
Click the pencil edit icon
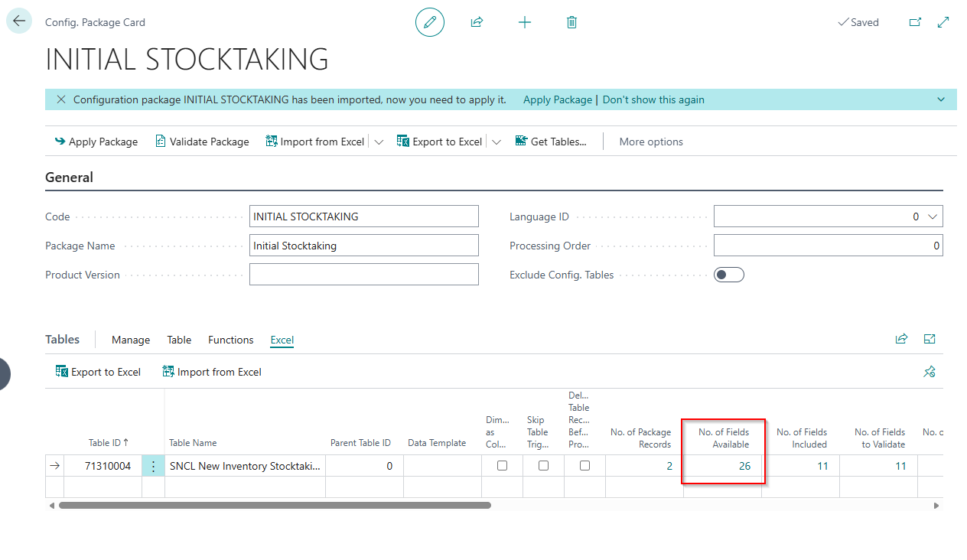click(430, 22)
